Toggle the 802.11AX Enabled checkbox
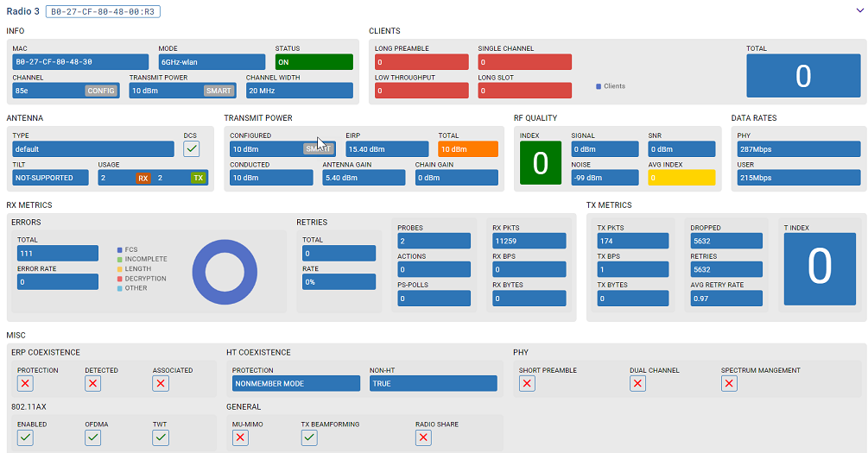 [x=26, y=437]
